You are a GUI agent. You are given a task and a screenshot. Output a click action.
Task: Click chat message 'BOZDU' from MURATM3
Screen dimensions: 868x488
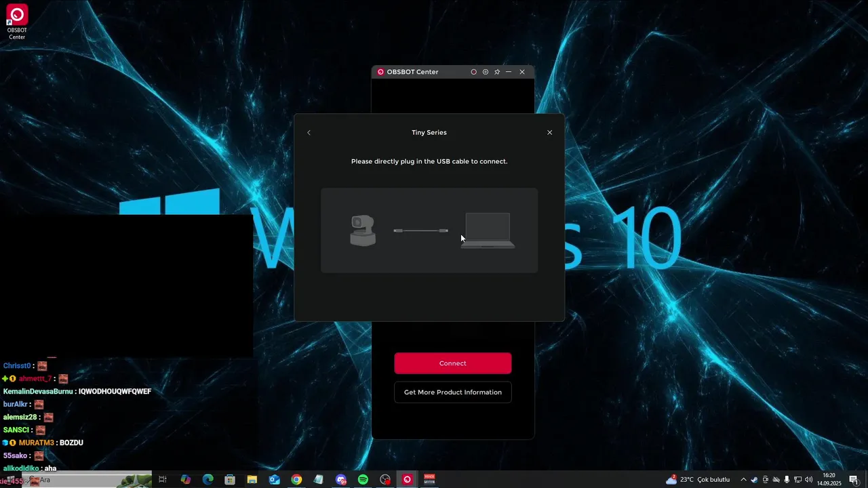click(71, 443)
